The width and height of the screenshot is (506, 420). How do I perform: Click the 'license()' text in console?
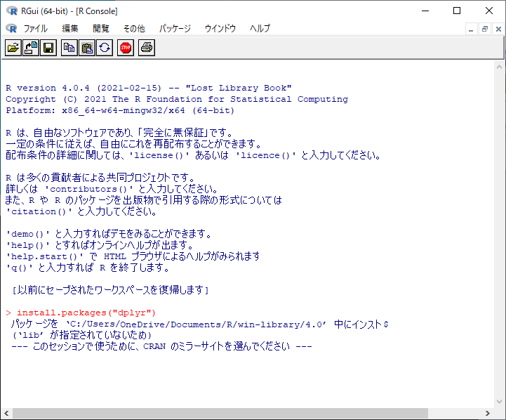159,155
